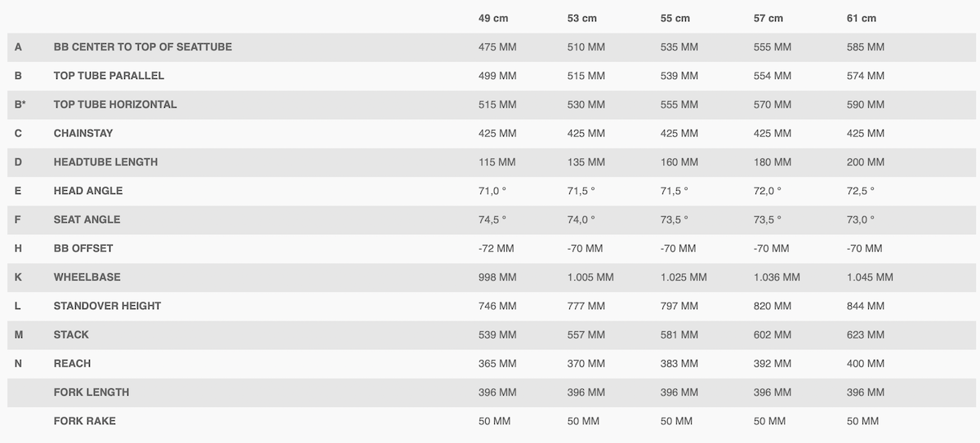Image resolution: width=980 pixels, height=443 pixels.
Task: Select the 55 cm size header
Action: pyautogui.click(x=675, y=18)
